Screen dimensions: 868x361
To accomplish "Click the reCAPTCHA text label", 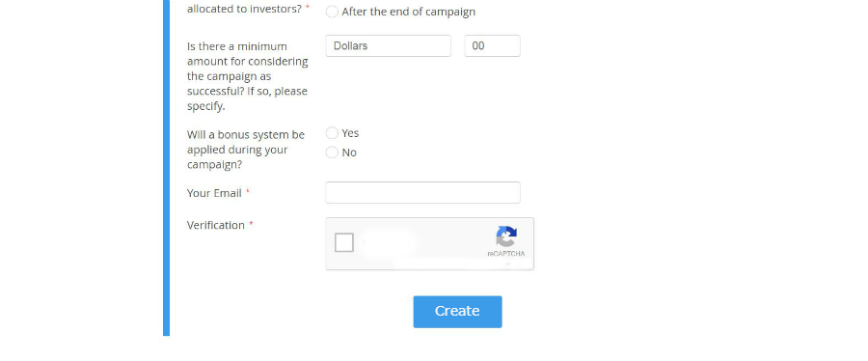I will click(x=506, y=254).
